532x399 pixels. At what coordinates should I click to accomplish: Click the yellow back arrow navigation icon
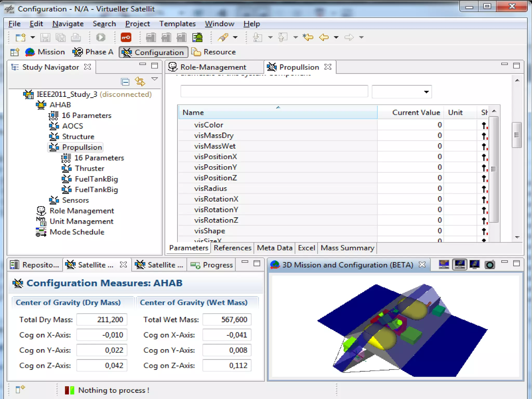pos(324,37)
